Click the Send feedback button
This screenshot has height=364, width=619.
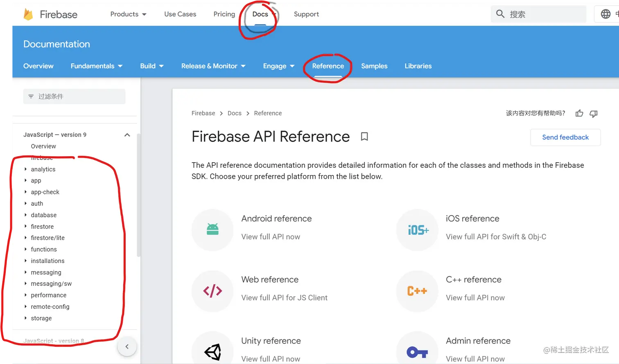coord(565,137)
